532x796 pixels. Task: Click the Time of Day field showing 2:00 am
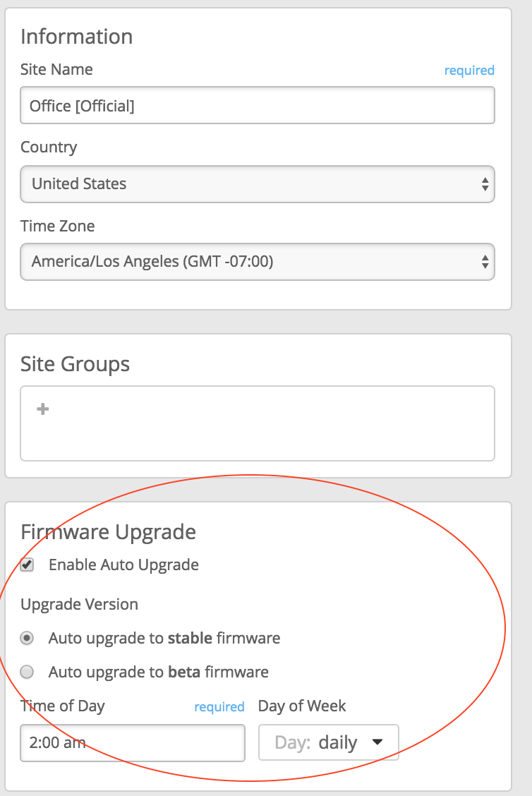tap(133, 742)
